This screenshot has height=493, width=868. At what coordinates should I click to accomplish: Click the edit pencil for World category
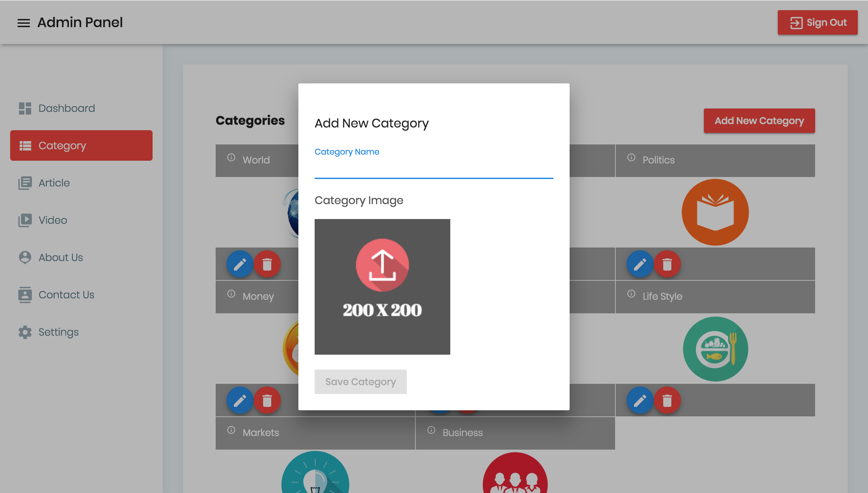[240, 264]
